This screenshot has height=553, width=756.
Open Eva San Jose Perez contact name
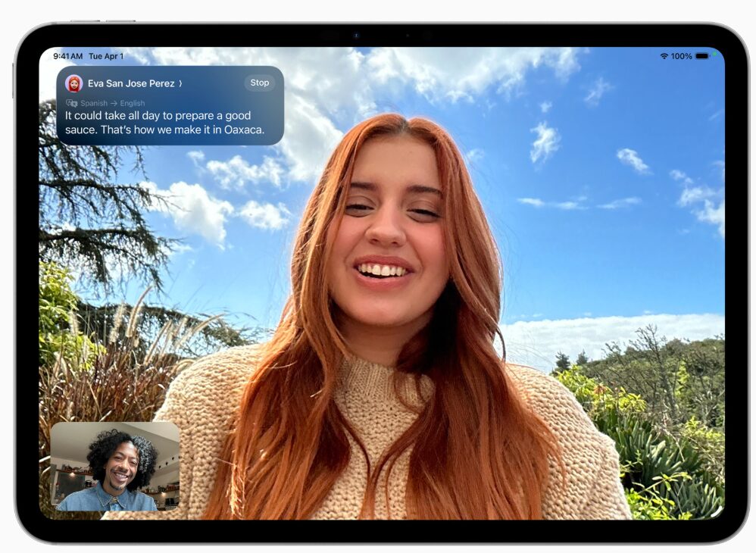tap(130, 83)
